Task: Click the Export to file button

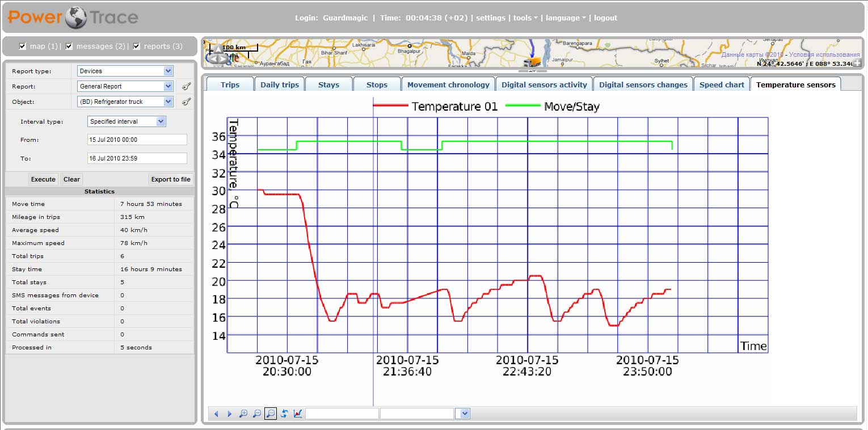Action: point(171,179)
